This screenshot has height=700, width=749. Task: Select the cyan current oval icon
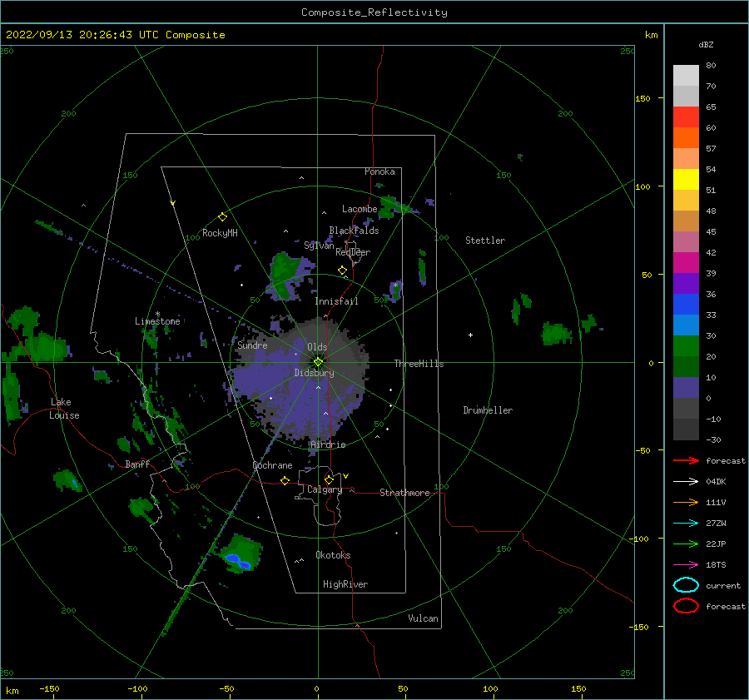pyautogui.click(x=686, y=585)
